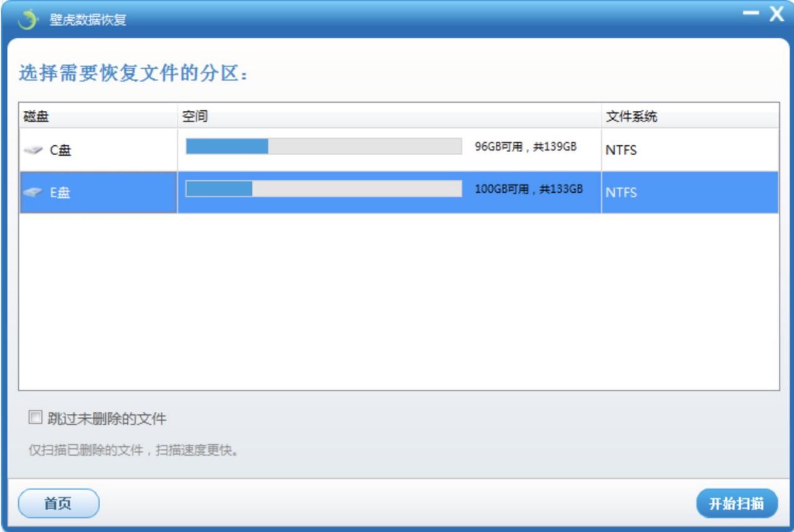Click the 开始扫描 button
Image resolution: width=794 pixels, height=532 pixels.
tap(737, 504)
